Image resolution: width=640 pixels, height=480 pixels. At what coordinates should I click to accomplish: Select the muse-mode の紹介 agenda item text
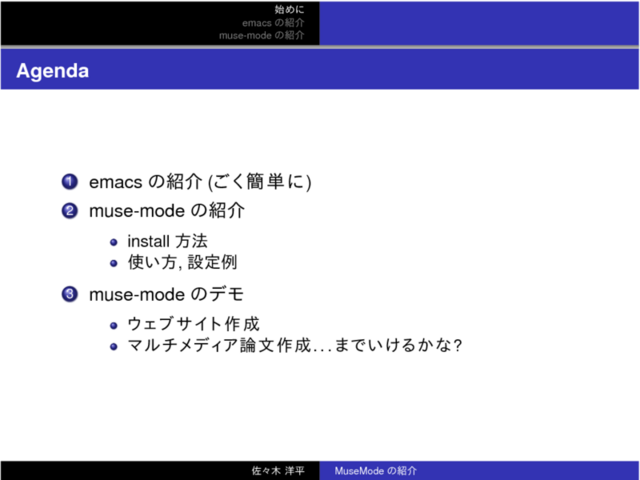click(x=167, y=211)
